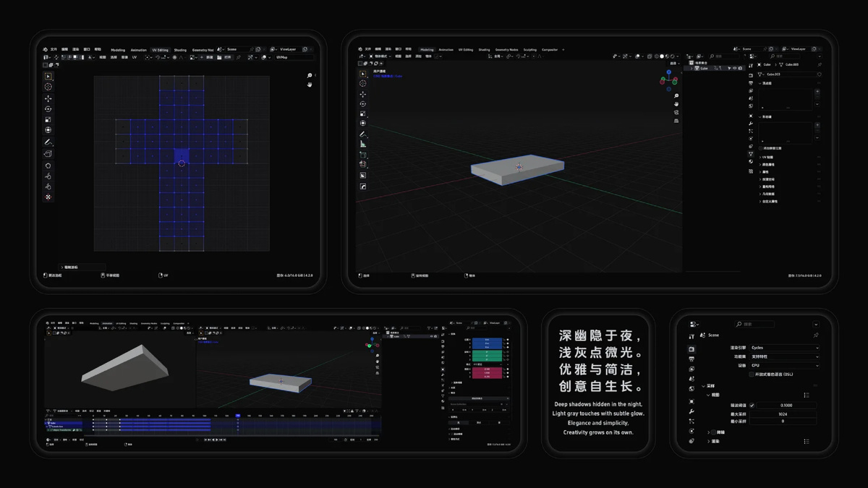
Task: Click the 最小采样 0 value field
Action: [x=783, y=421]
